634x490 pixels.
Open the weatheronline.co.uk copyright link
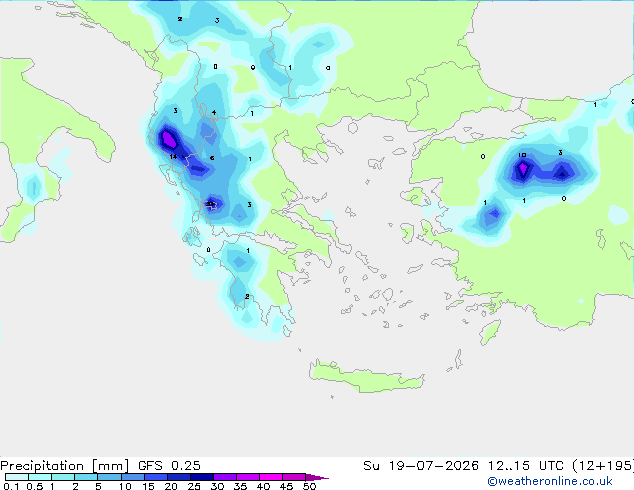549,481
